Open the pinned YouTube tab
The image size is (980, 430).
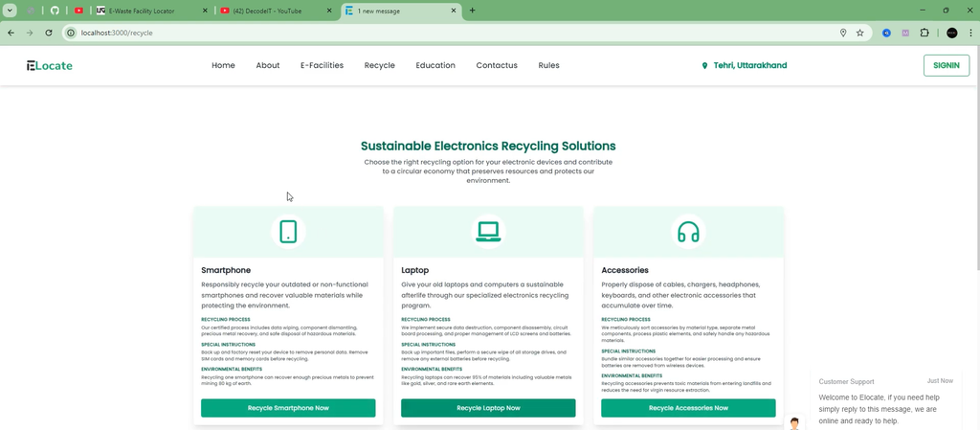click(x=78, y=11)
